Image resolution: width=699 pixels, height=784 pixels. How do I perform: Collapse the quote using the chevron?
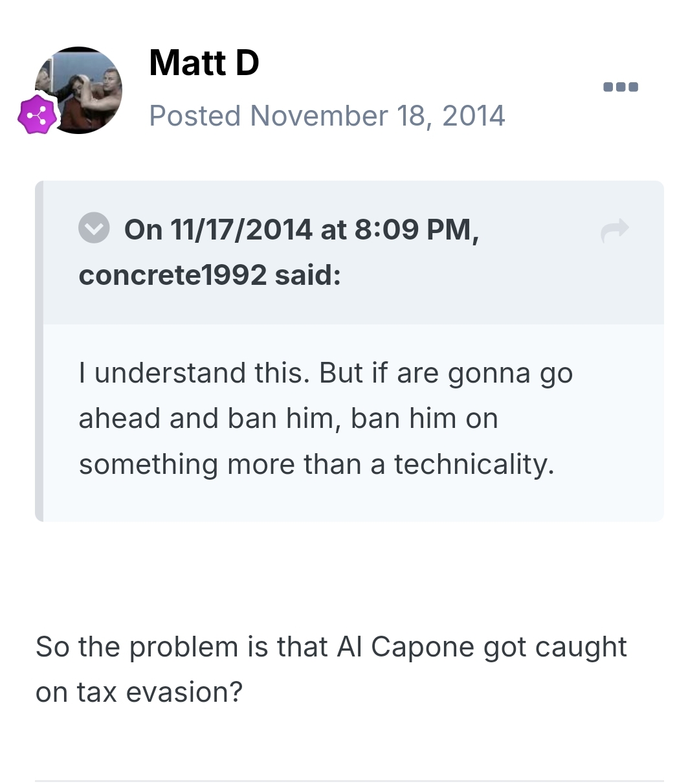[x=94, y=229]
